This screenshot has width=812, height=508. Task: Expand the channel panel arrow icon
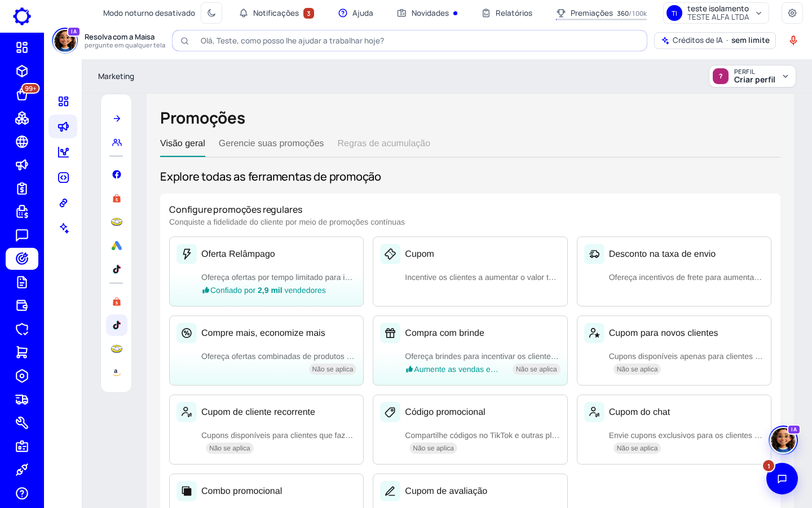(117, 119)
